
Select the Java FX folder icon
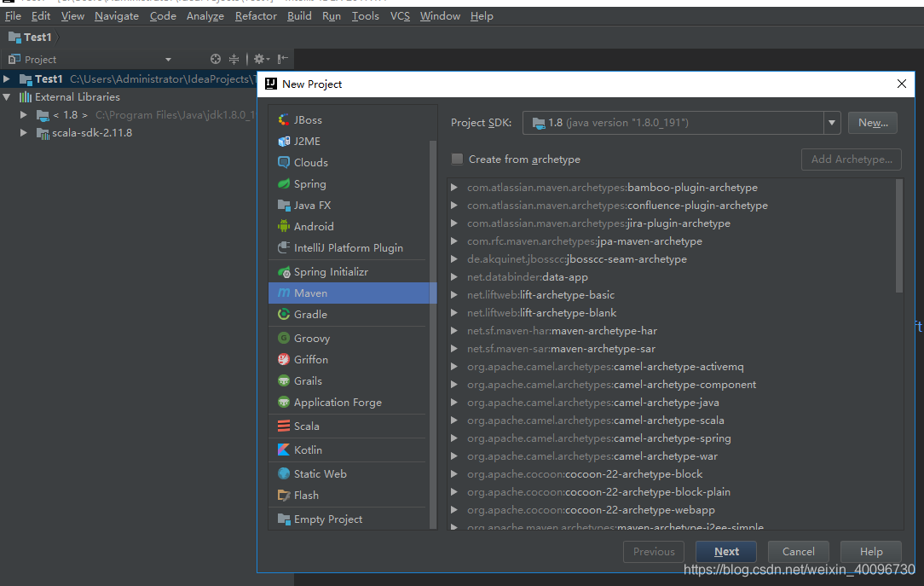click(284, 206)
